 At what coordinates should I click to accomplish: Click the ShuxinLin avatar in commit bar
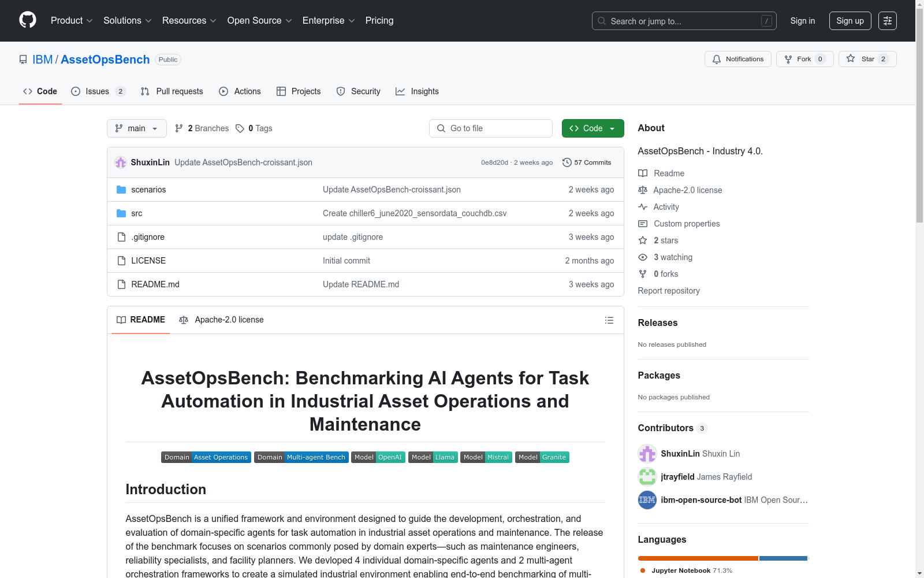point(121,162)
